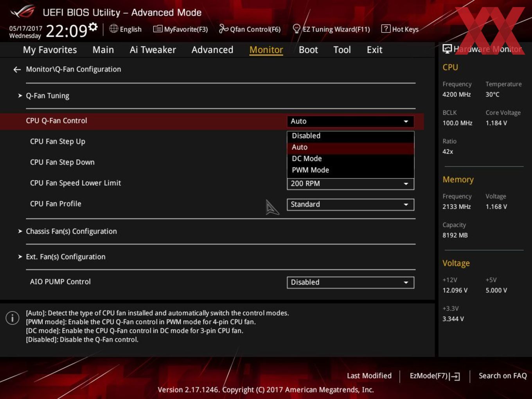Click memory capacity 8192 MB value
Image resolution: width=532 pixels, height=399 pixels.
(455, 235)
